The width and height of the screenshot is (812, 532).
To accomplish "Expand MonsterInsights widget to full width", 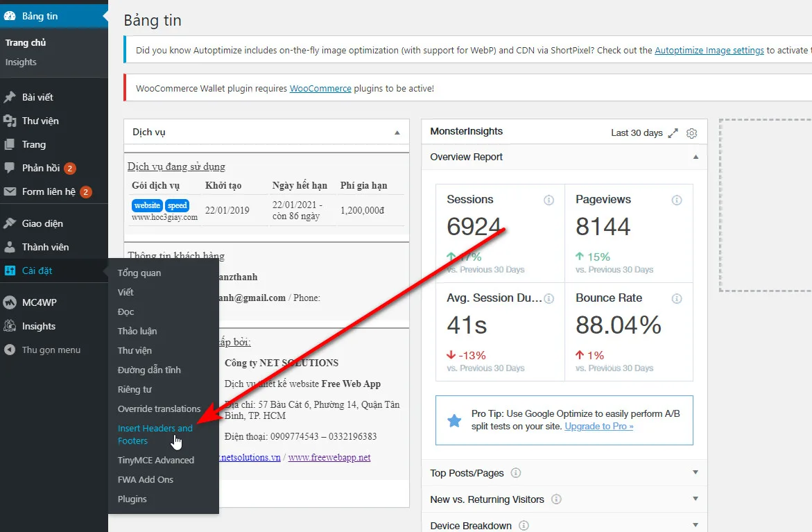I will click(x=673, y=133).
